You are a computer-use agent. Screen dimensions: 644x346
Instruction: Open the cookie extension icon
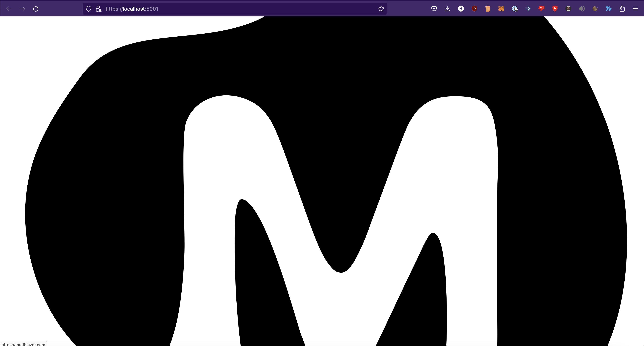(x=595, y=9)
